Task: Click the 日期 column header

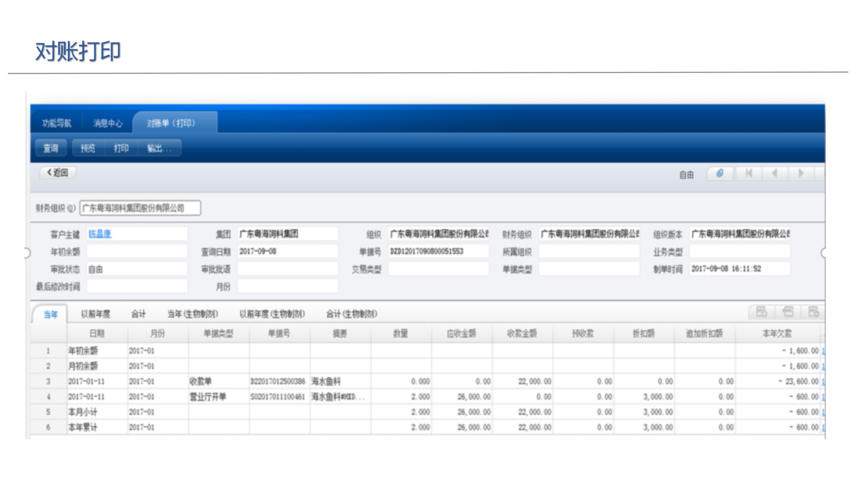Action: tap(97, 333)
